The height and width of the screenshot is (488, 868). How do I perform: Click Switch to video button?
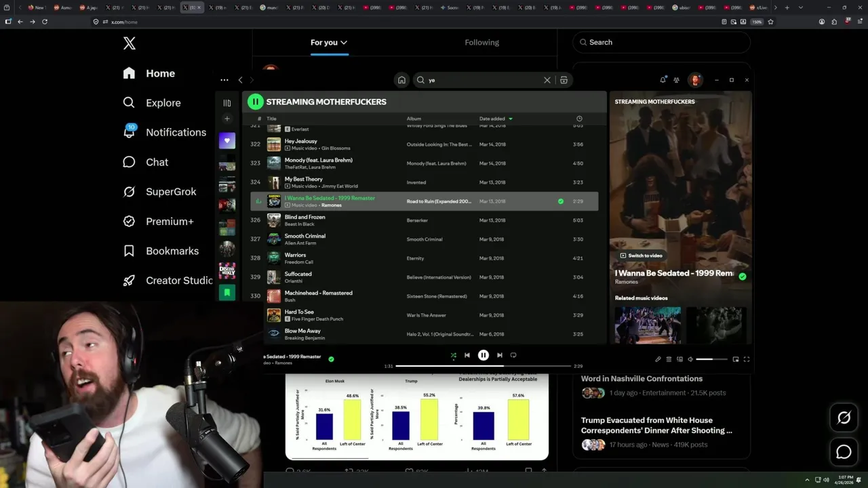coord(642,256)
